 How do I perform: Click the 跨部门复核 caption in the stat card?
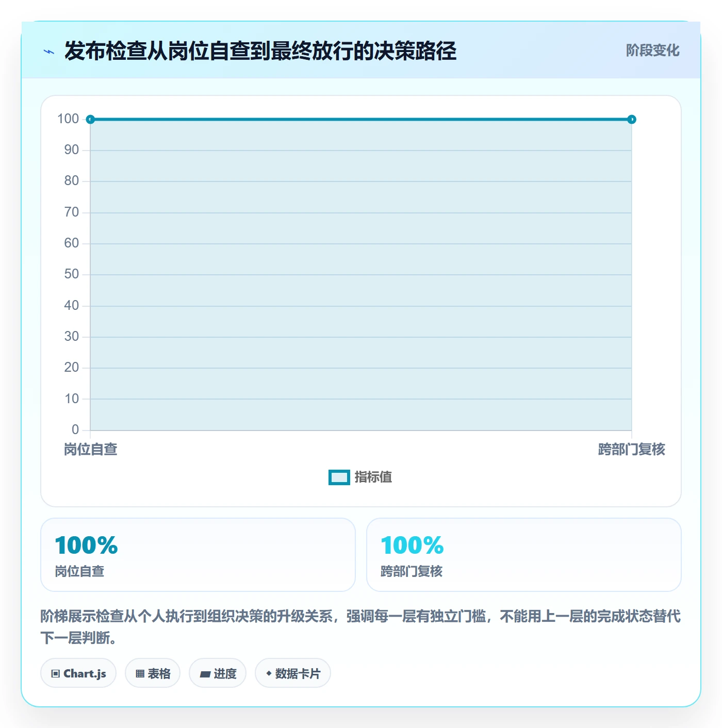coord(412,571)
